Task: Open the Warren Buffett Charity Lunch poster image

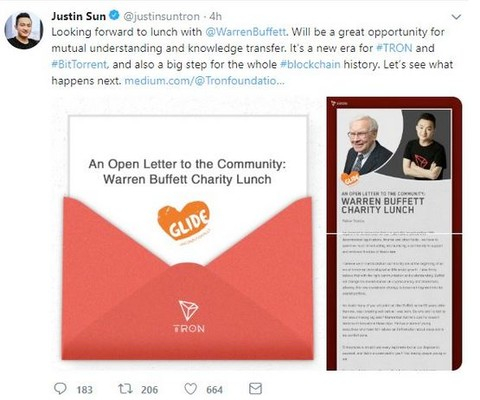Action: click(394, 233)
